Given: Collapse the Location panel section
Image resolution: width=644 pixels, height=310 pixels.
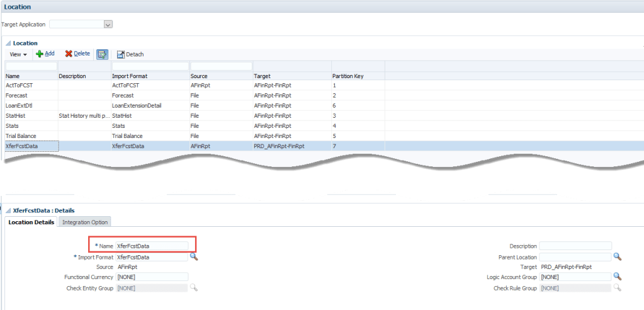Looking at the screenshot, I should [x=8, y=43].
